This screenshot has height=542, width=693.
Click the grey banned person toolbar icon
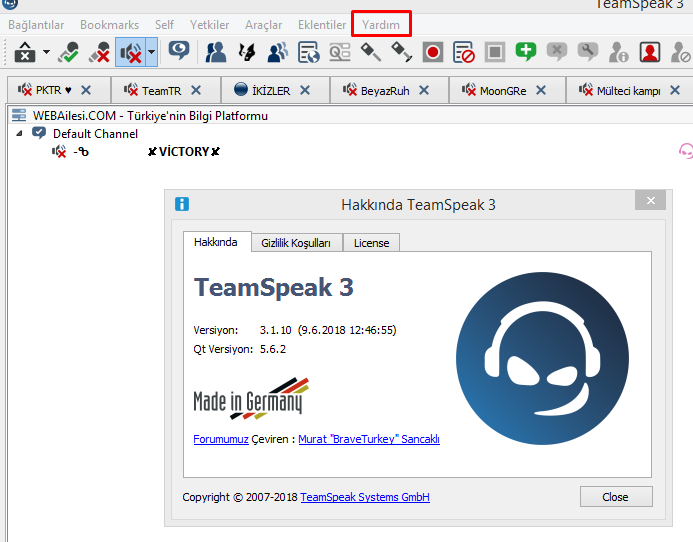pyautogui.click(x=681, y=53)
